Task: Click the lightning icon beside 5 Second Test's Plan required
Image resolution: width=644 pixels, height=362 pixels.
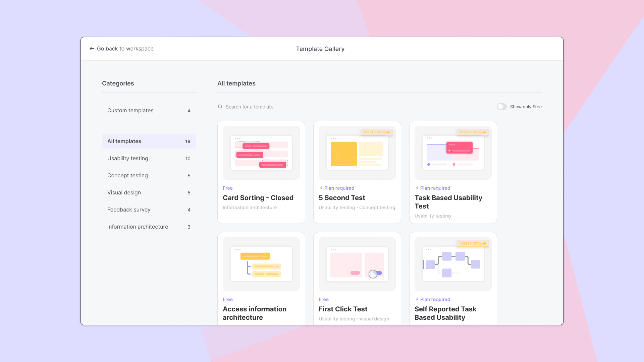Action: pos(320,188)
